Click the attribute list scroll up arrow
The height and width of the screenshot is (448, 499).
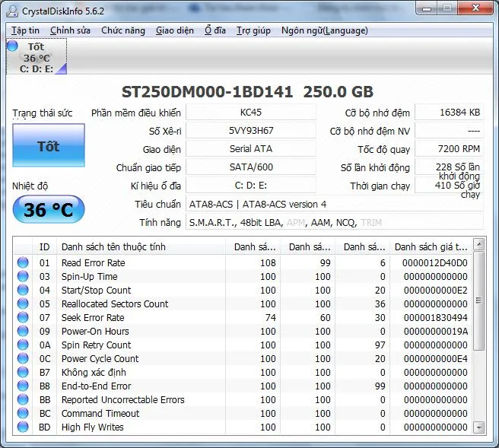479,244
